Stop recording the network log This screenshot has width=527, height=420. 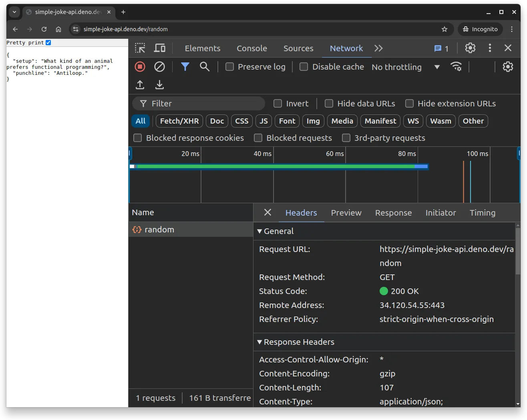point(140,66)
